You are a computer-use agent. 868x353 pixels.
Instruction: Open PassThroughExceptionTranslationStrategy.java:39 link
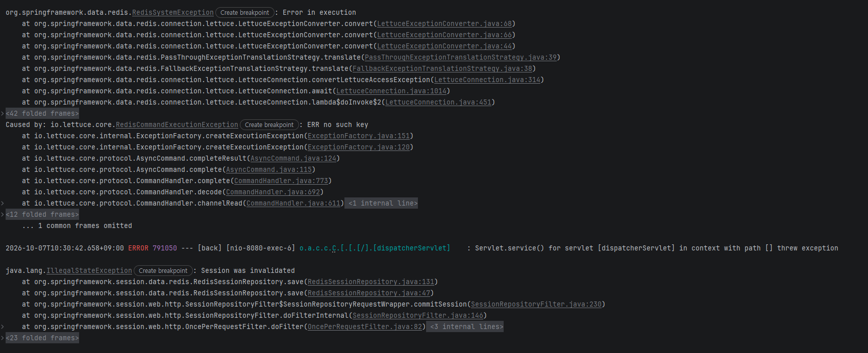461,57
